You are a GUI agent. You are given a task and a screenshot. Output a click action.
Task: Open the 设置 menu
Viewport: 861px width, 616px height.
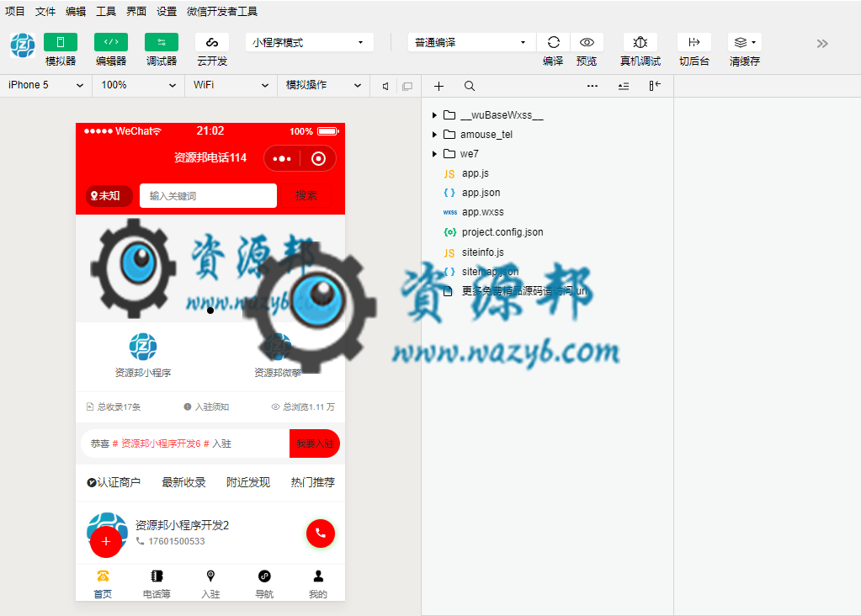click(167, 12)
